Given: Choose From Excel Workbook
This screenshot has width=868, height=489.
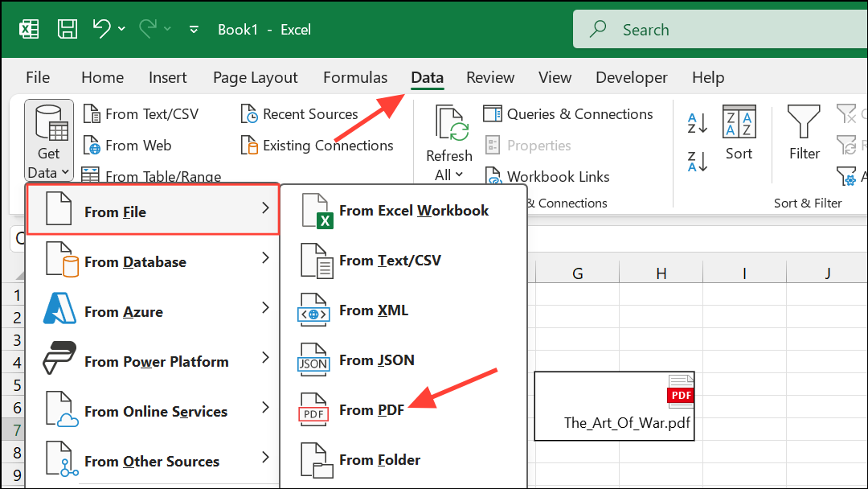Looking at the screenshot, I should pyautogui.click(x=403, y=211).
